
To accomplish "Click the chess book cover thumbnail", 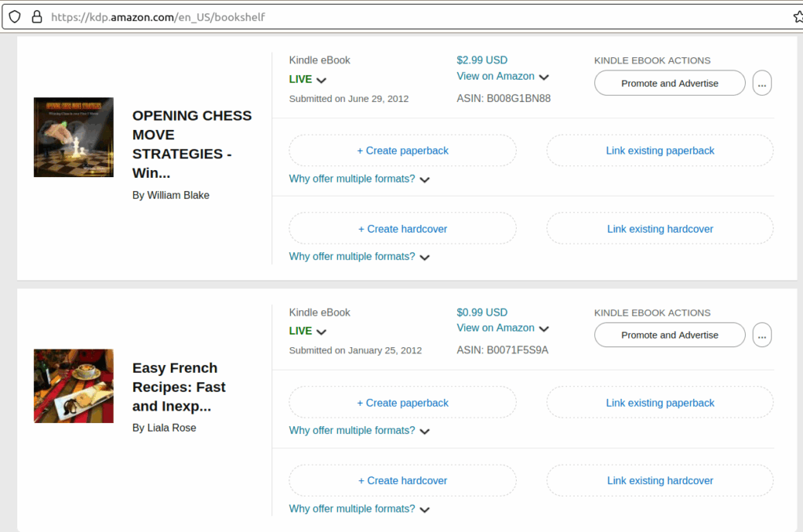I will pyautogui.click(x=74, y=137).
